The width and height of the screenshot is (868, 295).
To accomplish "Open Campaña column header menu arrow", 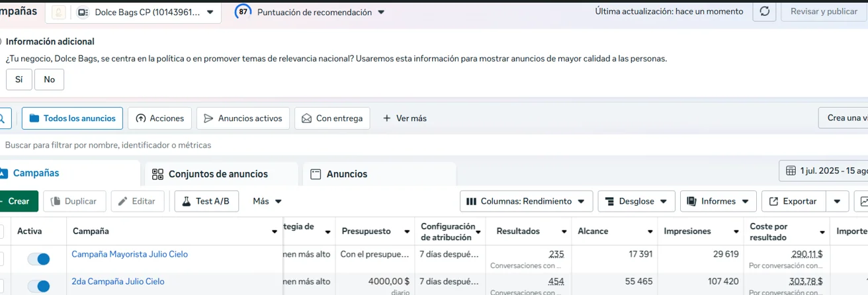I will pyautogui.click(x=275, y=232).
